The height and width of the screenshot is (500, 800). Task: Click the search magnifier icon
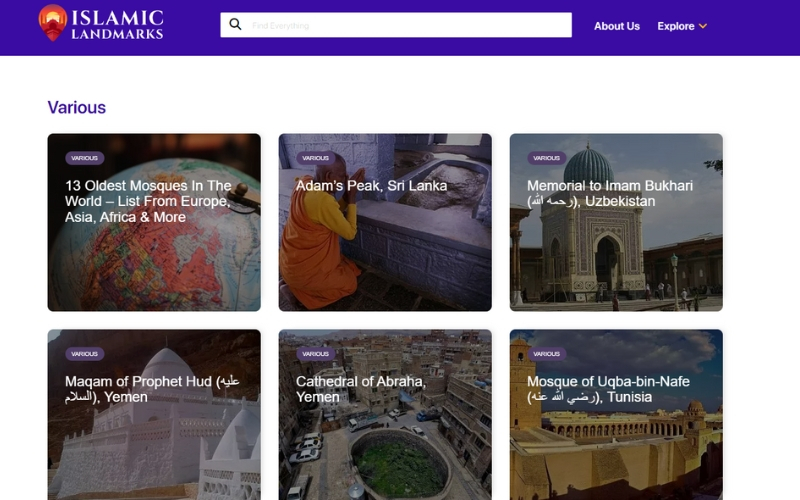(235, 24)
